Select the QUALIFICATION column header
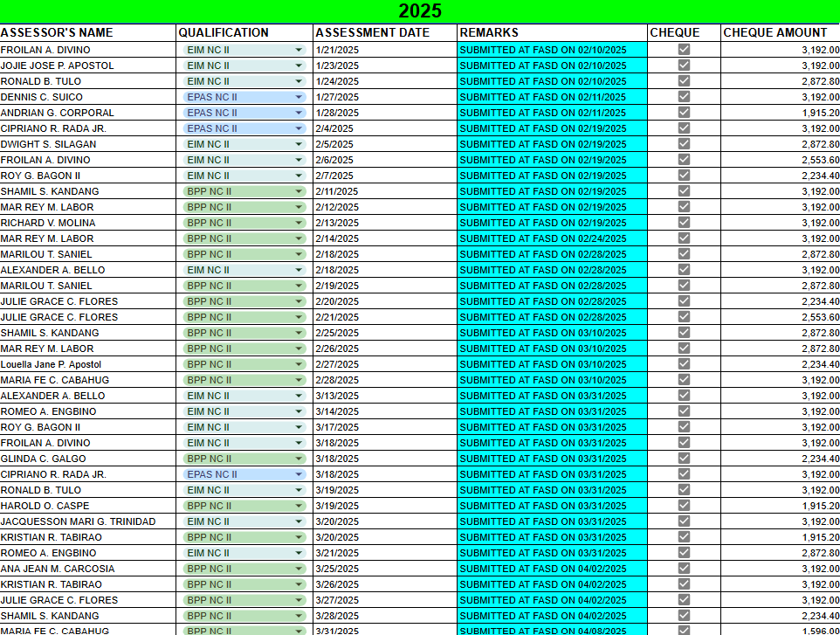This screenshot has height=635, width=840. pyautogui.click(x=244, y=32)
